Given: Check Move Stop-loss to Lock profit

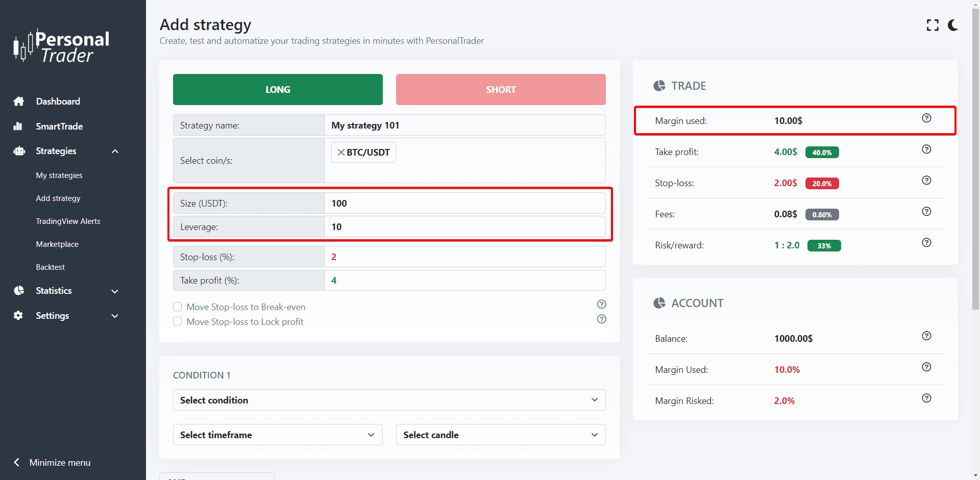Looking at the screenshot, I should click(178, 321).
